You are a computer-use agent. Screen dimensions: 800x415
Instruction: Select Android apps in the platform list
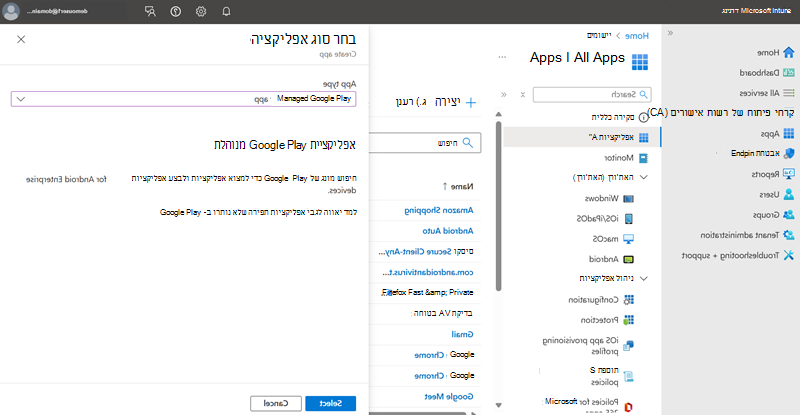point(611,259)
